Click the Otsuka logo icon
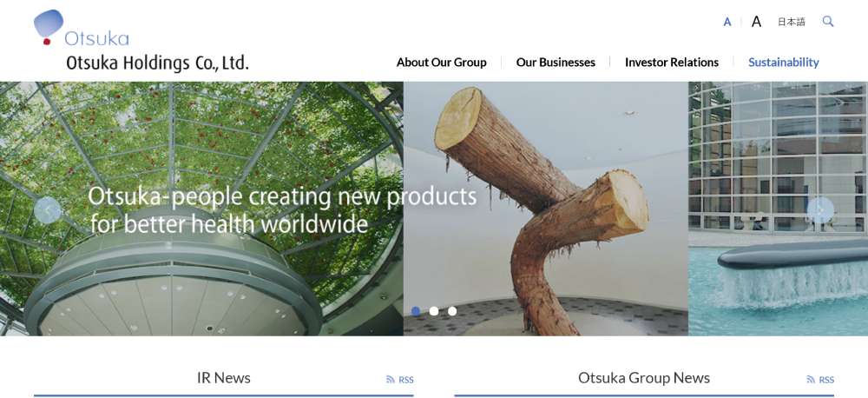 pos(49,26)
